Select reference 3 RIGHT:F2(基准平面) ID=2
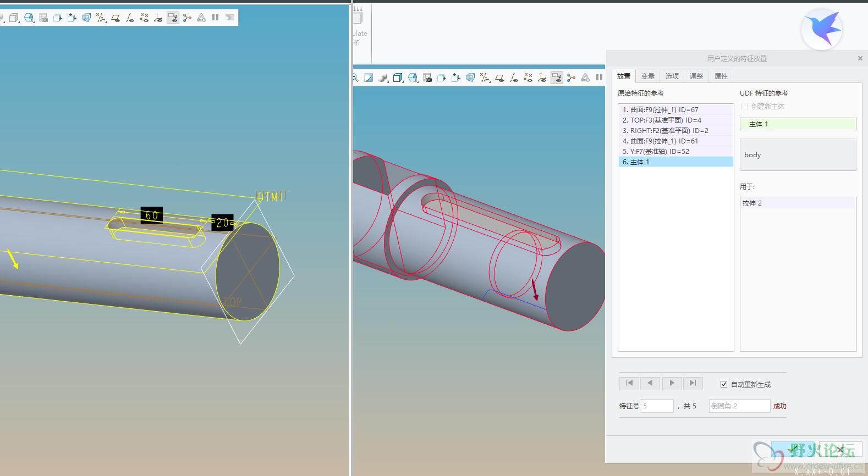This screenshot has width=868, height=476. (676, 131)
